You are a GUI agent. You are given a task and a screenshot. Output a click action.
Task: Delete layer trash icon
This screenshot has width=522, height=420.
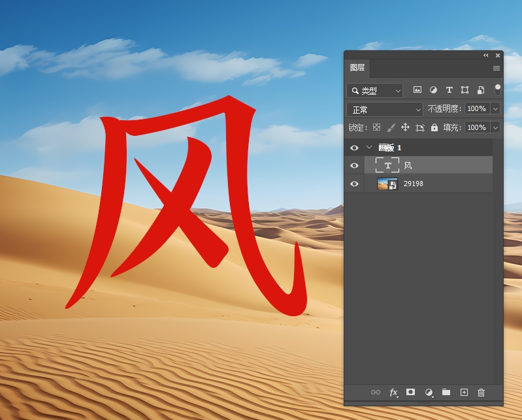(481, 393)
